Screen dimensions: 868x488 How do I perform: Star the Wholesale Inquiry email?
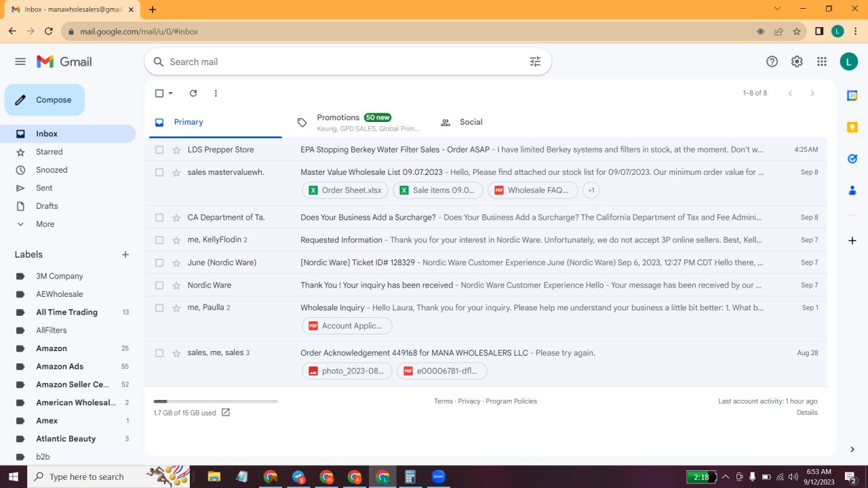[x=176, y=308]
